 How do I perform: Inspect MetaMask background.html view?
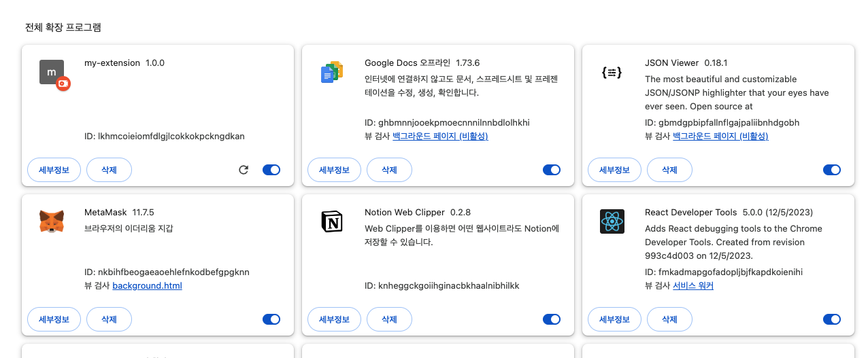tap(147, 286)
